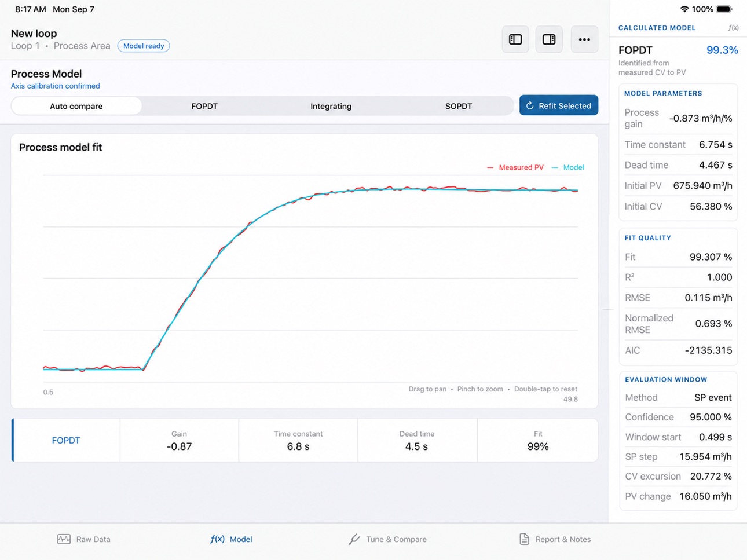Tap the PV change value 16.050 m³/h
Viewport: 747px width, 560px height.
coord(705,496)
